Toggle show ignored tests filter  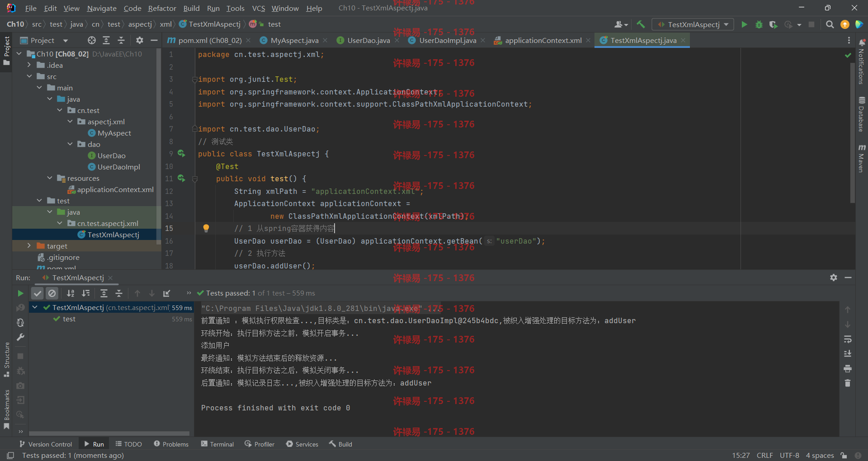click(x=52, y=293)
